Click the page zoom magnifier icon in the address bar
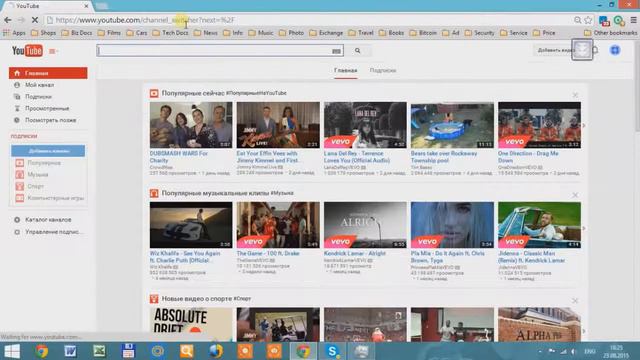 point(578,20)
